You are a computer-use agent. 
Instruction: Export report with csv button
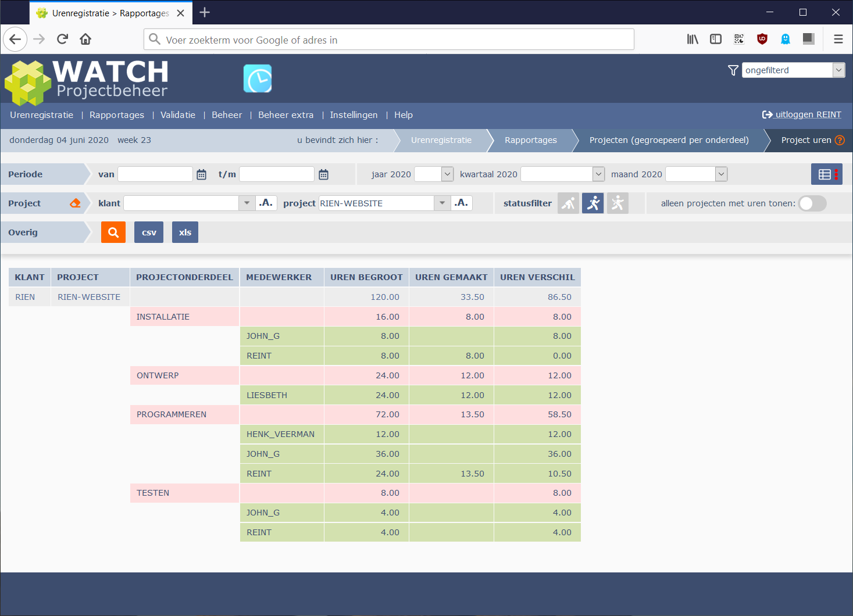tap(149, 232)
